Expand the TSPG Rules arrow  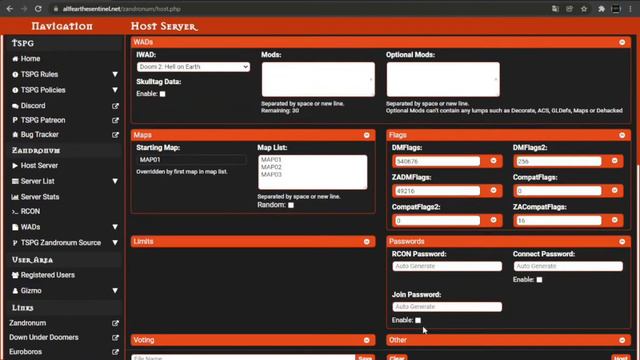[x=115, y=74]
